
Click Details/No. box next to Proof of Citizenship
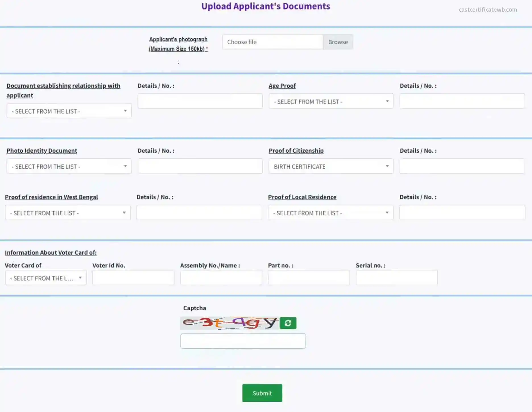tap(462, 166)
